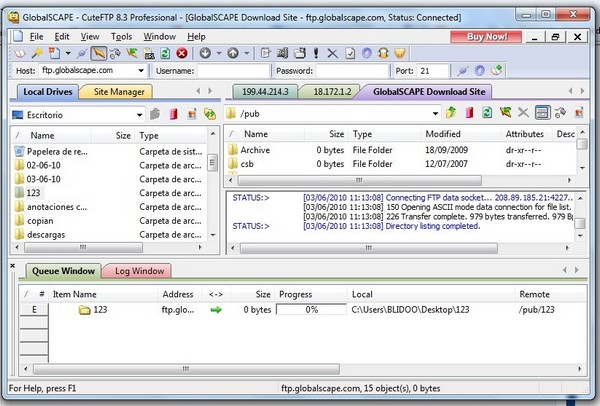Select the copian folder in local list

pyautogui.click(x=40, y=221)
